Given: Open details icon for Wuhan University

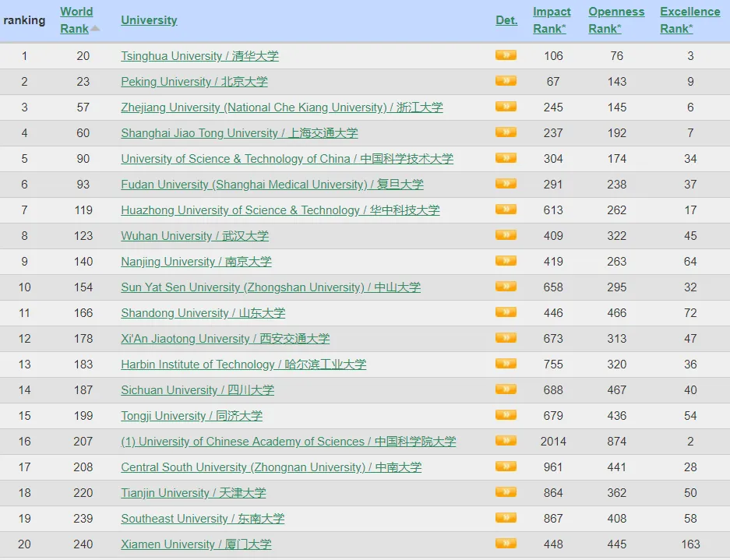Looking at the screenshot, I should point(506,235).
